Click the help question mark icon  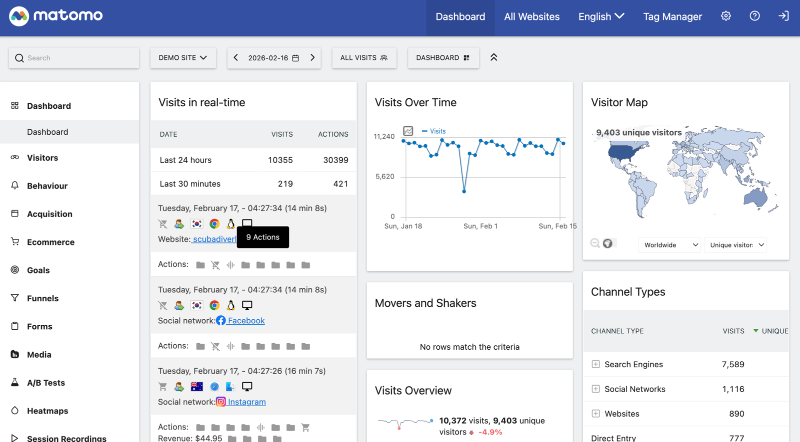[755, 17]
